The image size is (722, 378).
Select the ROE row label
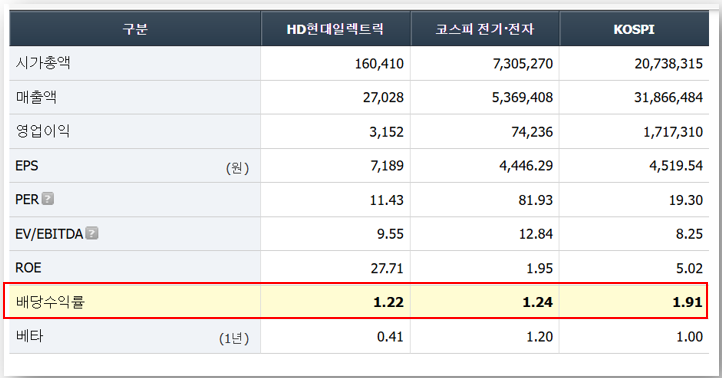(28, 268)
